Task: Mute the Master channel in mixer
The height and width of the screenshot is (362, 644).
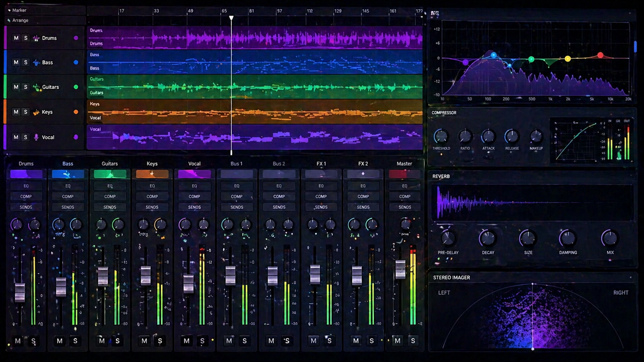Action: click(398, 341)
